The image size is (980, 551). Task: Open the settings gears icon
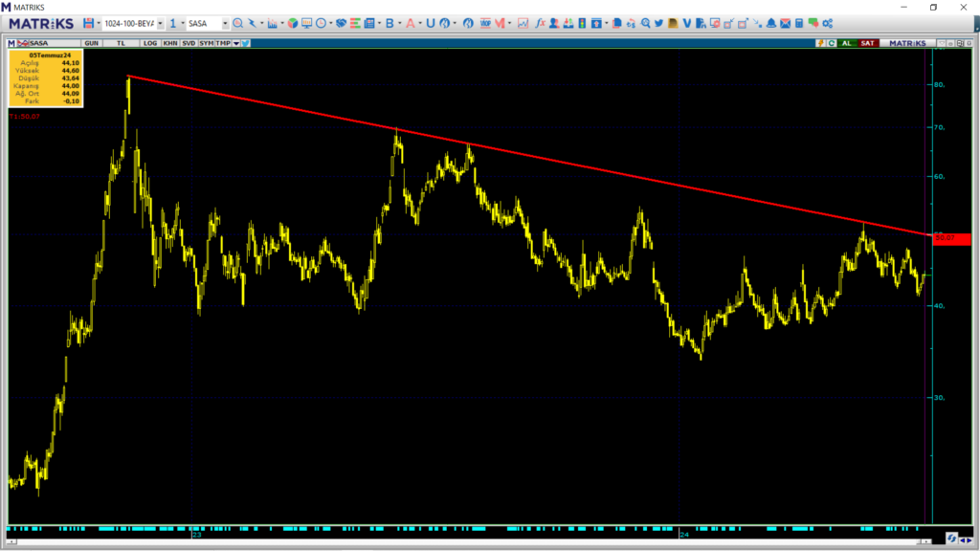click(828, 23)
